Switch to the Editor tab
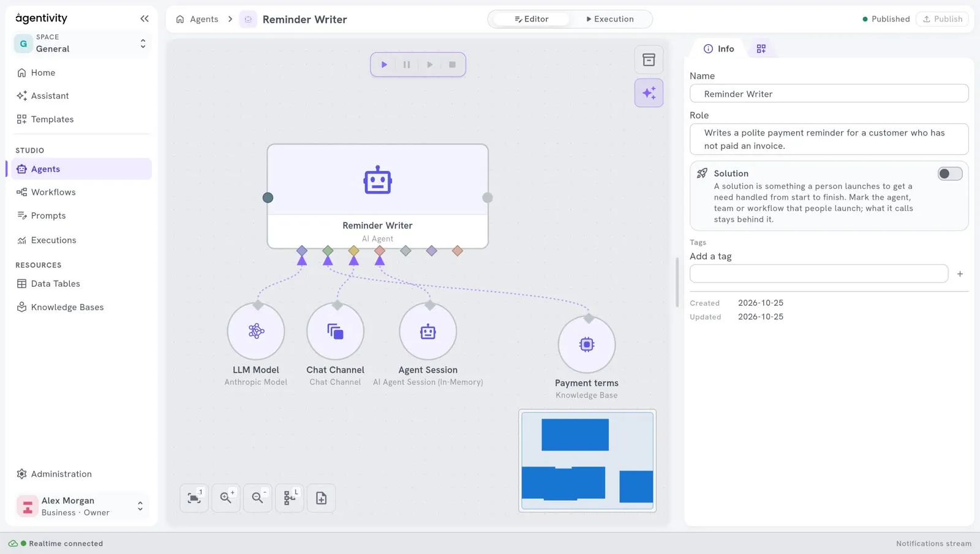The image size is (980, 554). pyautogui.click(x=531, y=19)
